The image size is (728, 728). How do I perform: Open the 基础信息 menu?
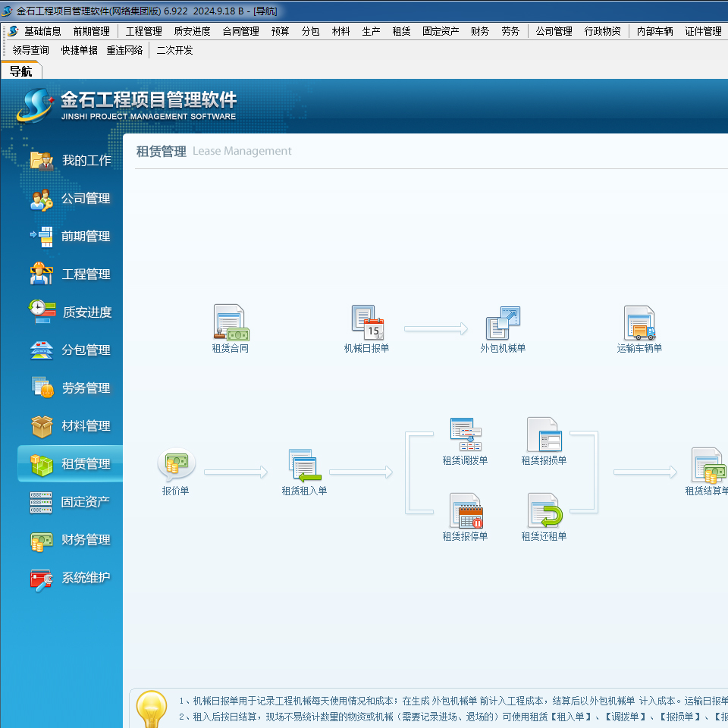pyautogui.click(x=42, y=31)
